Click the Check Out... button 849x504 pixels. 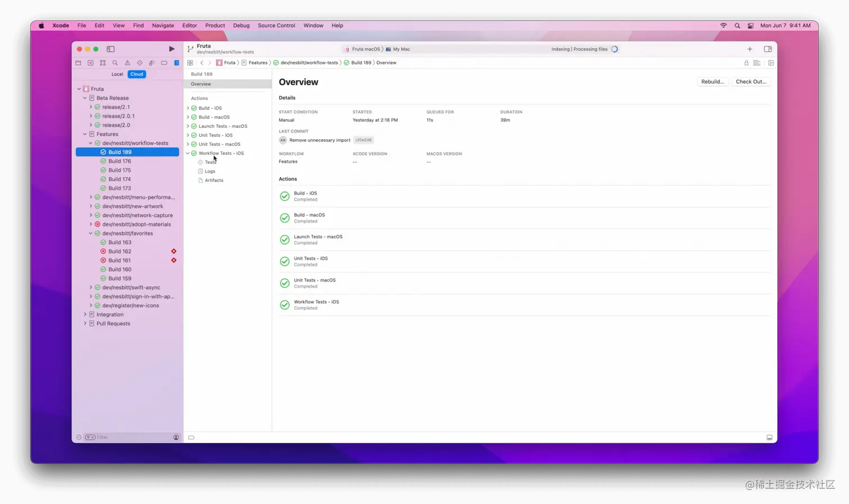(751, 81)
